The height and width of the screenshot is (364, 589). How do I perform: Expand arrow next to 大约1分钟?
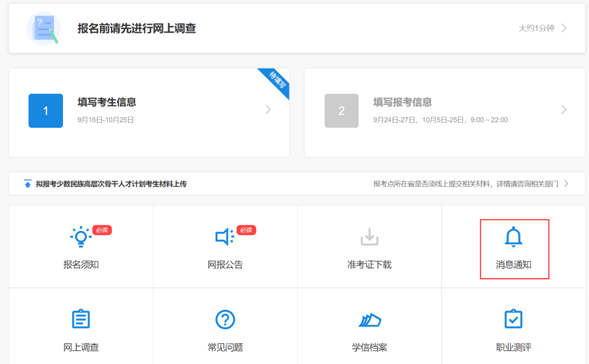point(564,28)
